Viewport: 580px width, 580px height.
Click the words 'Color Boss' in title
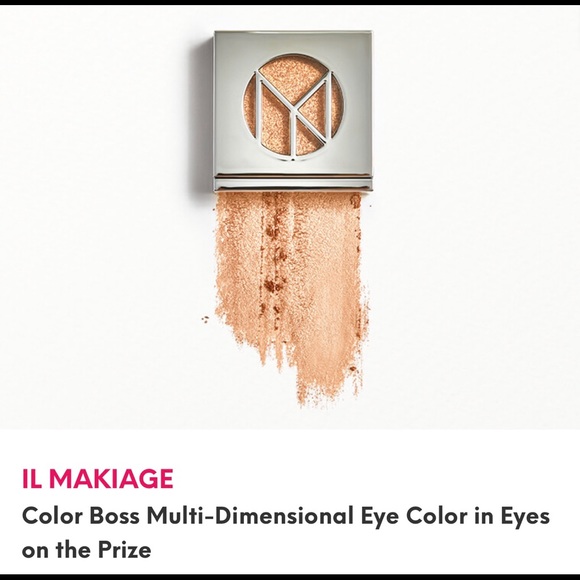click(81, 516)
